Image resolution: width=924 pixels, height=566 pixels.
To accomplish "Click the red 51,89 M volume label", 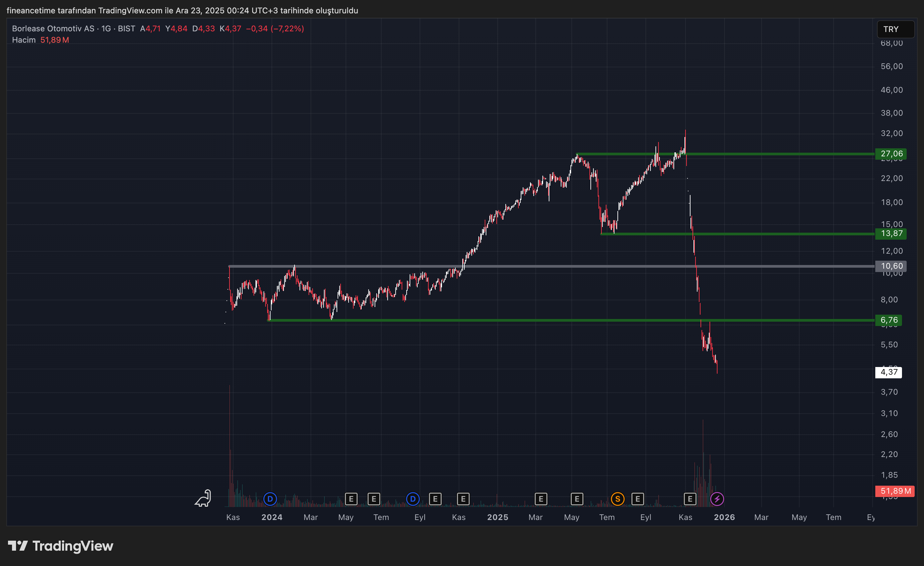I will tap(894, 491).
